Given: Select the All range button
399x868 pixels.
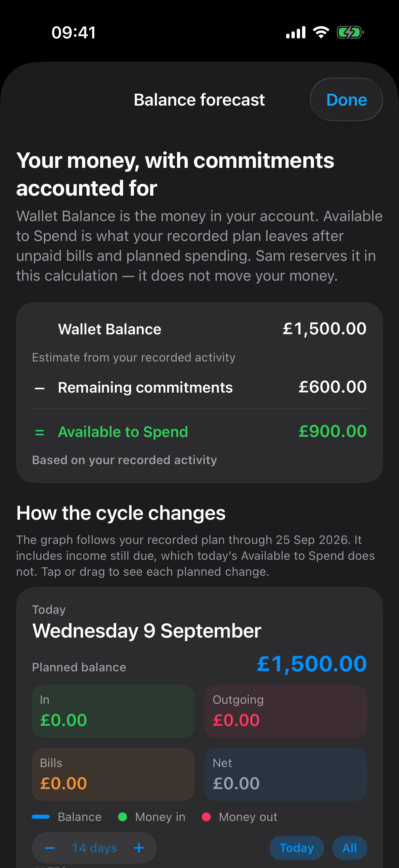Looking at the screenshot, I should [x=349, y=848].
